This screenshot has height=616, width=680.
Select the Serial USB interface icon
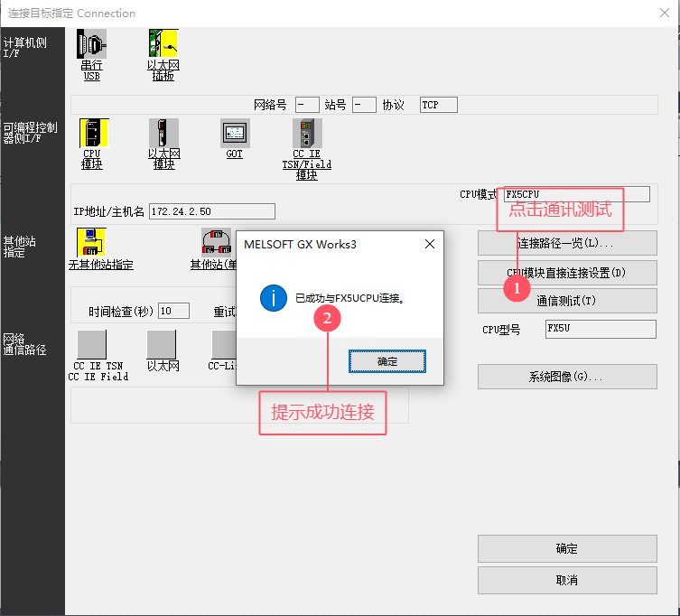[x=91, y=44]
